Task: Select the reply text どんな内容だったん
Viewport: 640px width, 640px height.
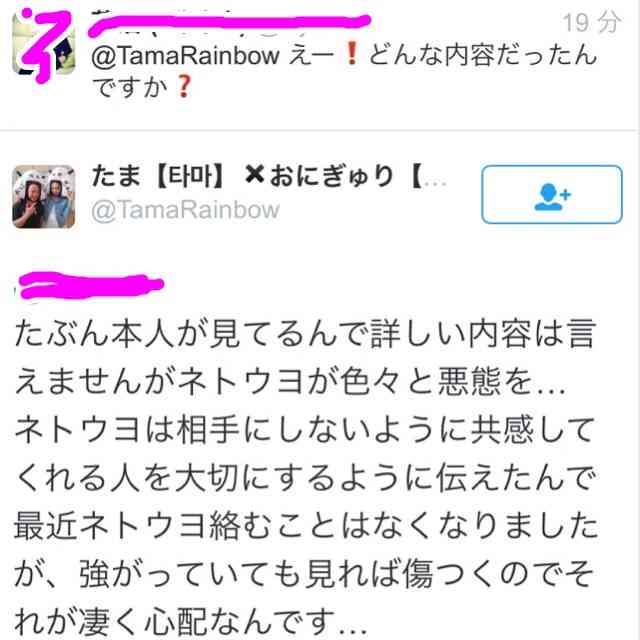Action: pyautogui.click(x=483, y=55)
